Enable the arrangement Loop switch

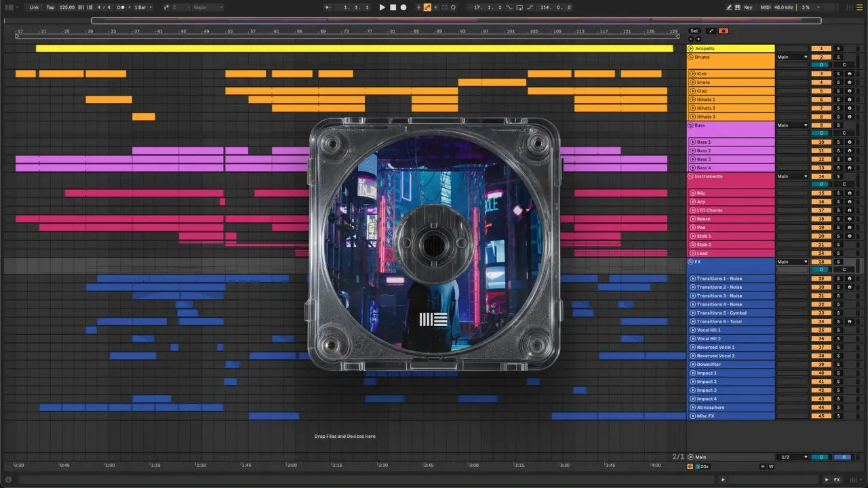[x=519, y=7]
